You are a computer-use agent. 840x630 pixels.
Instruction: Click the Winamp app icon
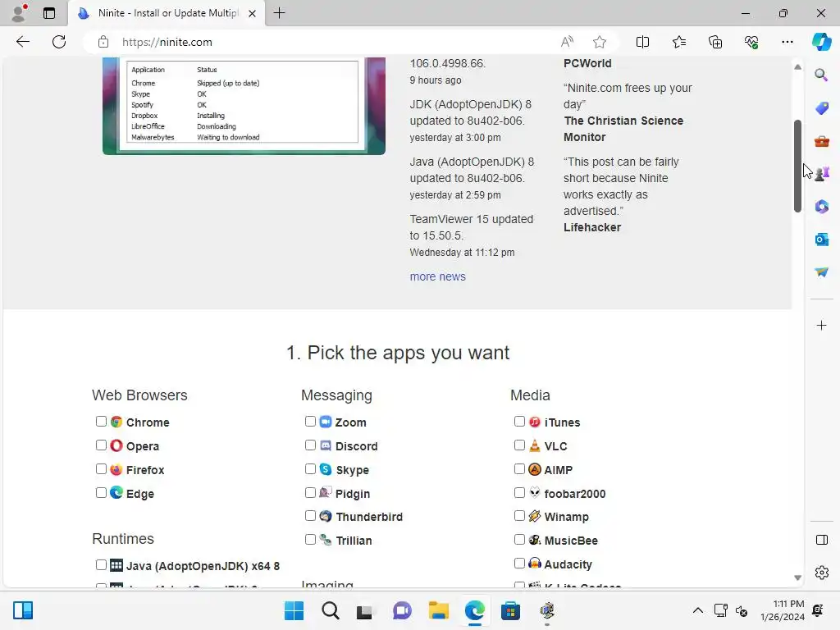coord(535,516)
